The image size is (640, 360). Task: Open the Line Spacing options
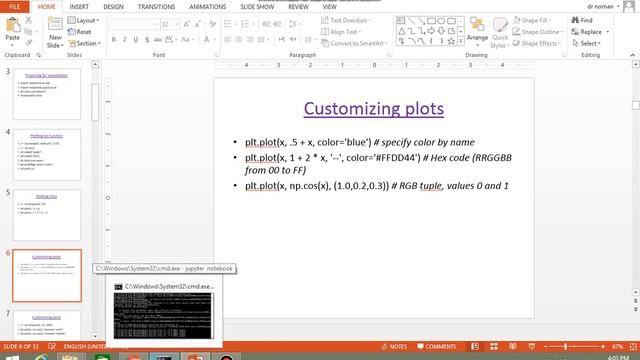[x=294, y=24]
